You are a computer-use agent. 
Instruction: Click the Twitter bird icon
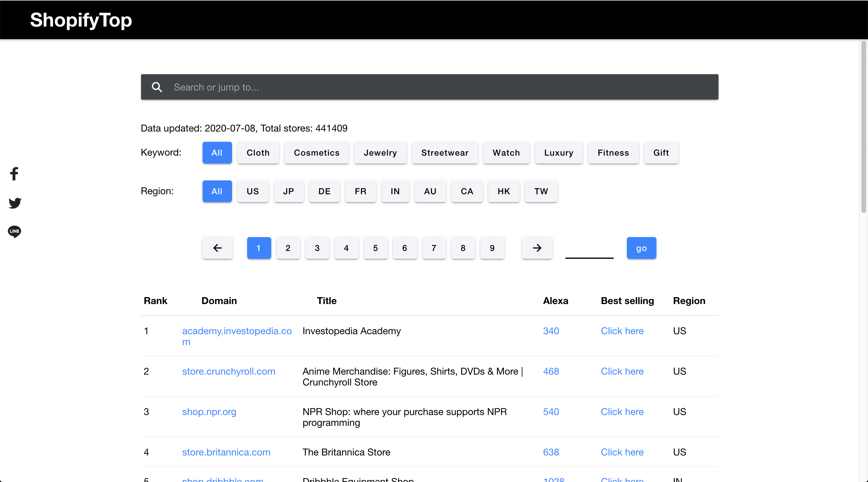tap(14, 203)
